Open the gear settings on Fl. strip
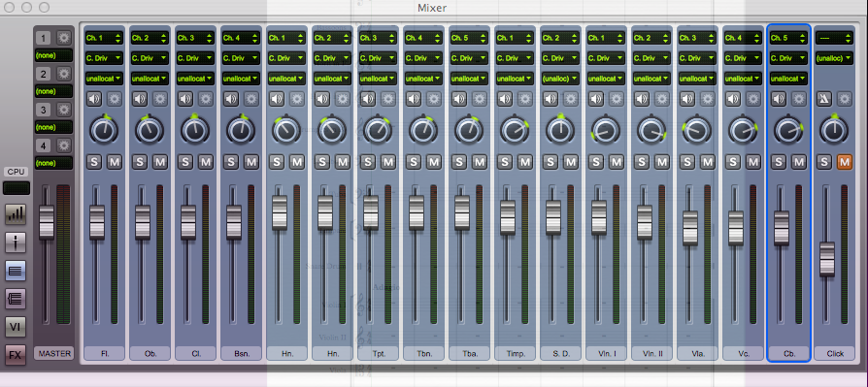 click(x=115, y=99)
